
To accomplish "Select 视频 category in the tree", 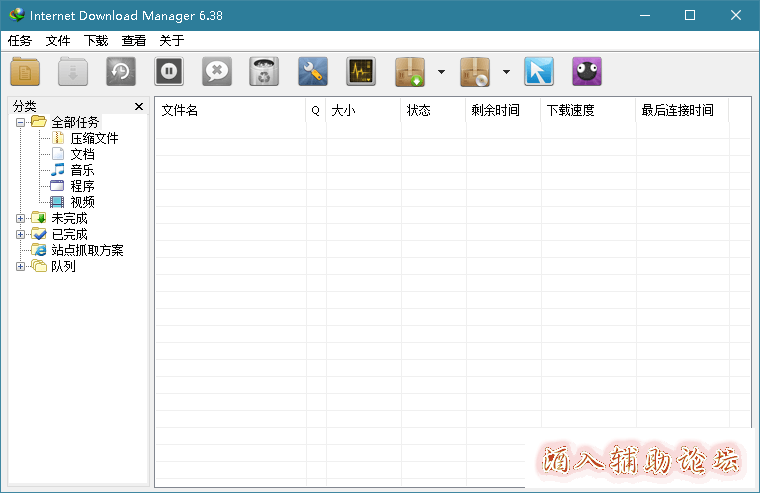I will tap(82, 202).
